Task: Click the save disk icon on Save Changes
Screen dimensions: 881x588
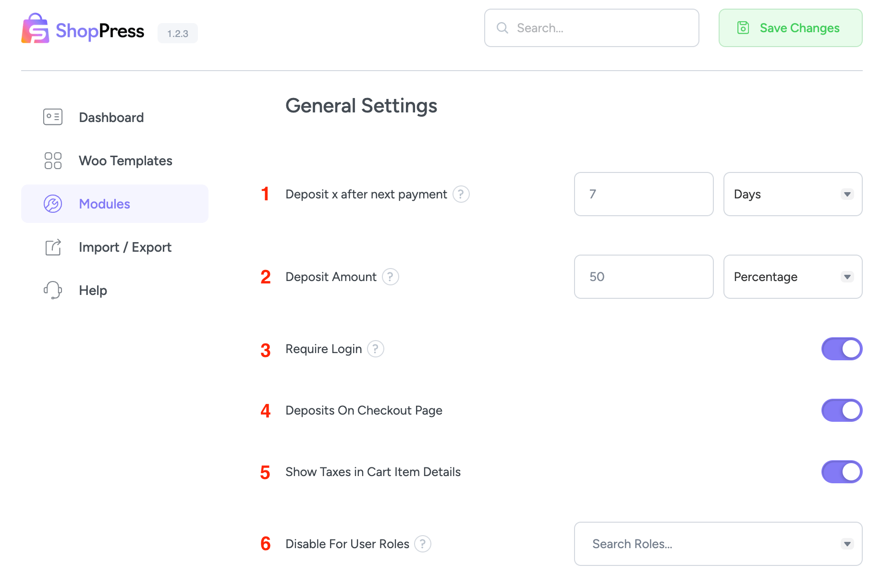Action: [743, 28]
